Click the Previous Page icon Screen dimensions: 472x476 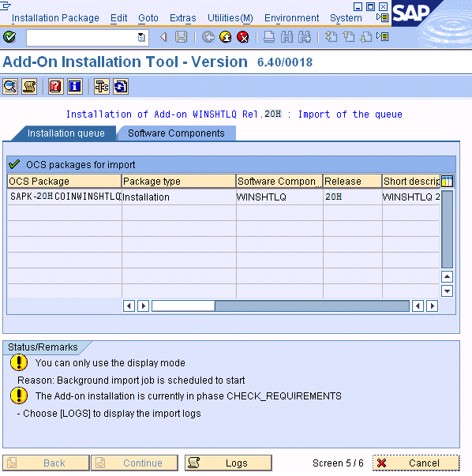click(349, 37)
